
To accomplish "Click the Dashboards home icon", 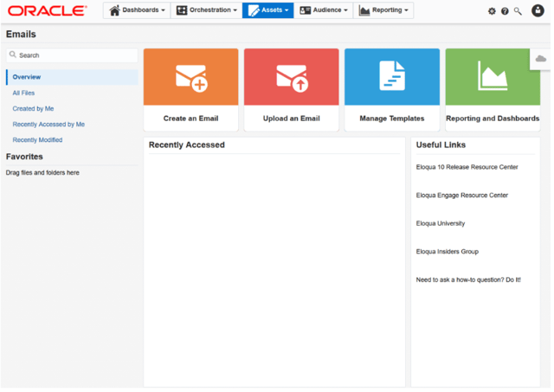I will point(114,10).
